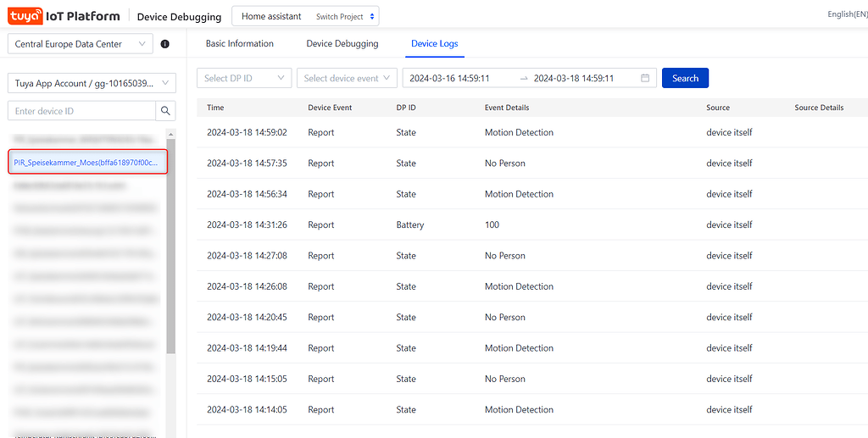Click the Switch Project arrows icon

372,17
